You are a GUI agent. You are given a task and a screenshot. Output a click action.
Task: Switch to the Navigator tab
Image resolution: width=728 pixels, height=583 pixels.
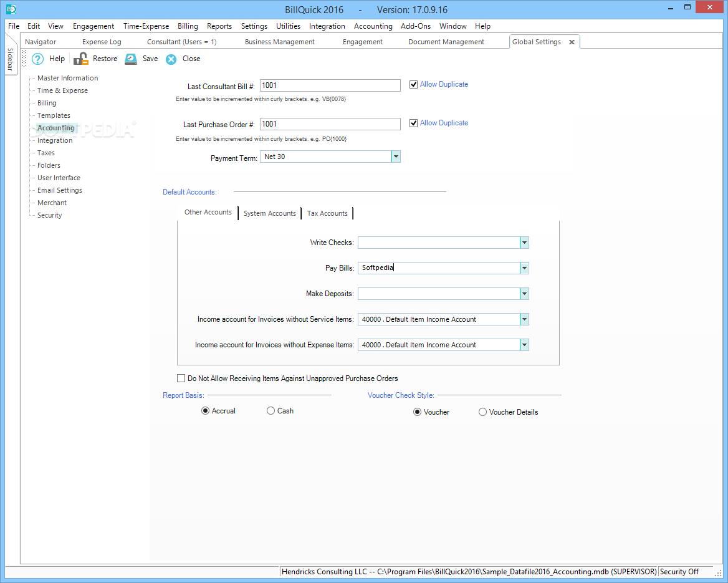(x=41, y=42)
